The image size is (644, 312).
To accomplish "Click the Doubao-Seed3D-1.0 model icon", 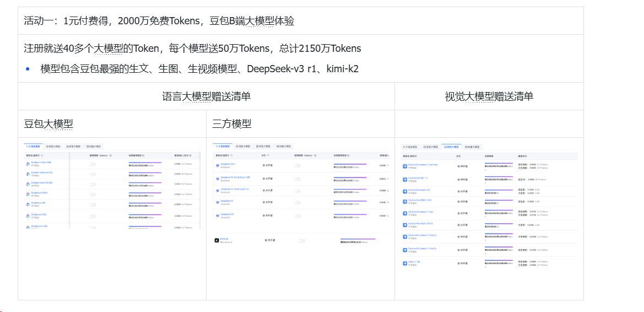I will click(405, 180).
